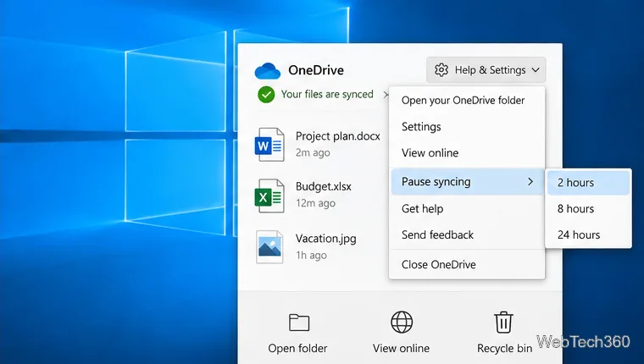The image size is (644, 364).
Task: Click the 'Your files are synced' status text
Action: (327, 94)
